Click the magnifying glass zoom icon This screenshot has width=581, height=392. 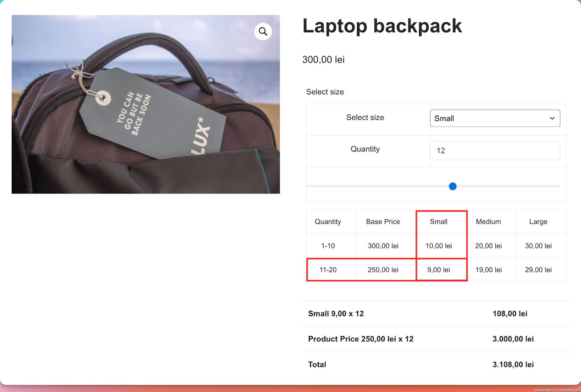(x=263, y=32)
